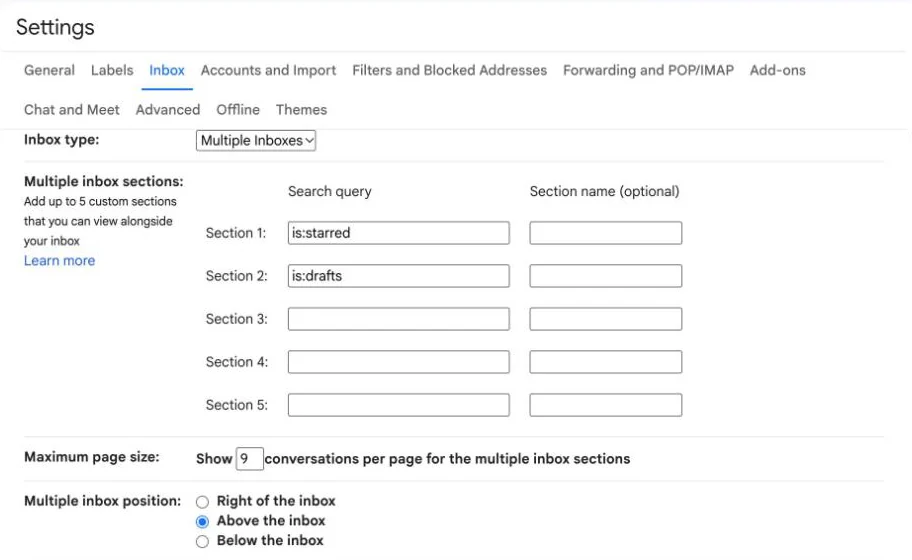
Task: Click the "Search query" column header
Action: click(x=330, y=191)
